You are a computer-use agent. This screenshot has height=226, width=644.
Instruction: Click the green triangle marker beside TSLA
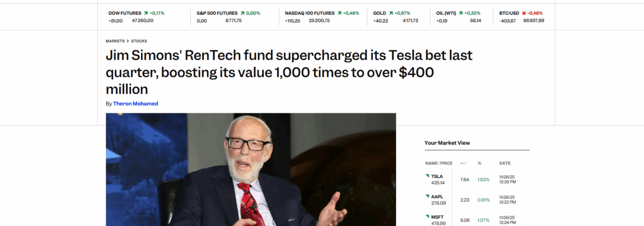pos(427,175)
